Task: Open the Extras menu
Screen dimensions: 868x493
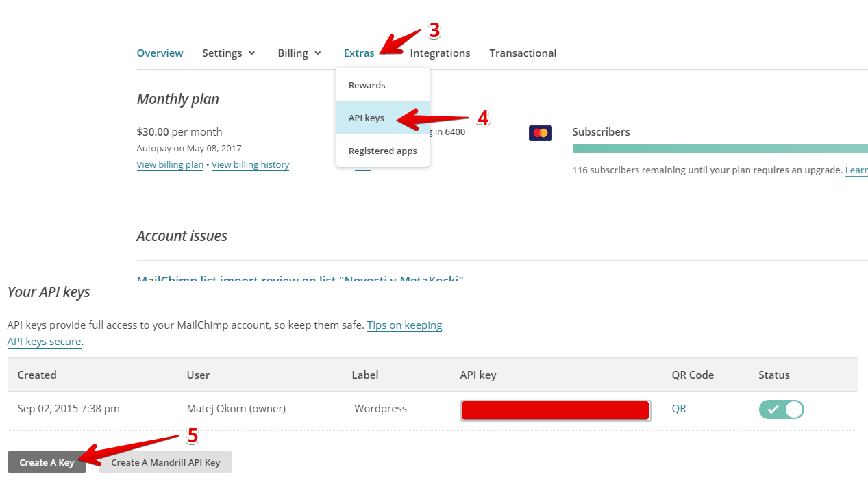Action: click(x=359, y=53)
